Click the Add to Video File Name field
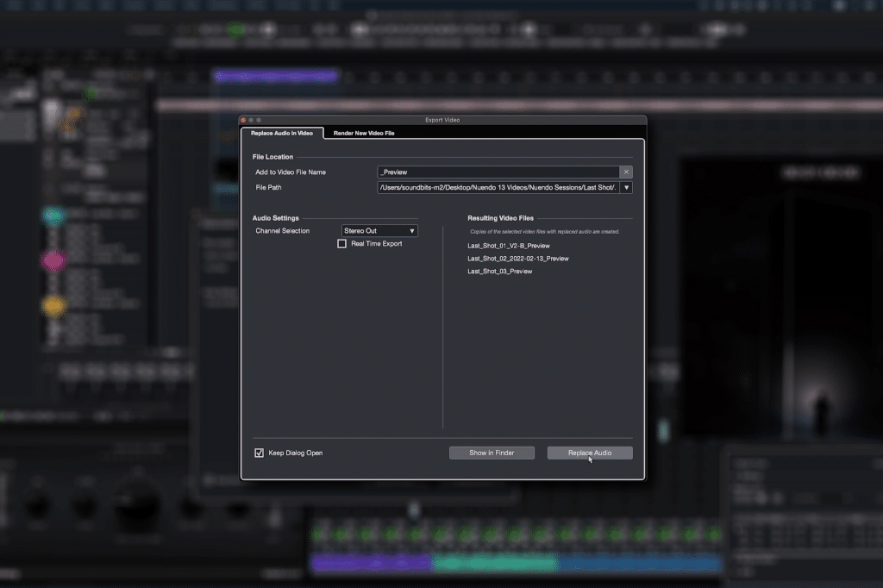Image resolution: width=883 pixels, height=588 pixels. [498, 172]
